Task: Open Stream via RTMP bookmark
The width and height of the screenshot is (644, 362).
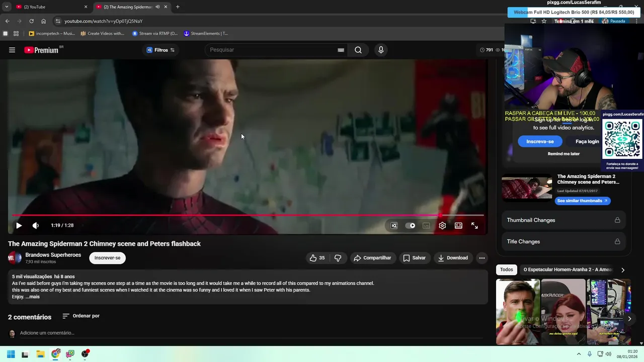Action: pos(155,34)
